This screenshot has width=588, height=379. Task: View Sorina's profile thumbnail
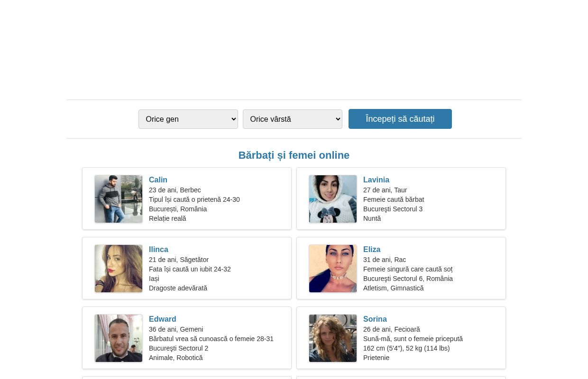[x=333, y=338]
